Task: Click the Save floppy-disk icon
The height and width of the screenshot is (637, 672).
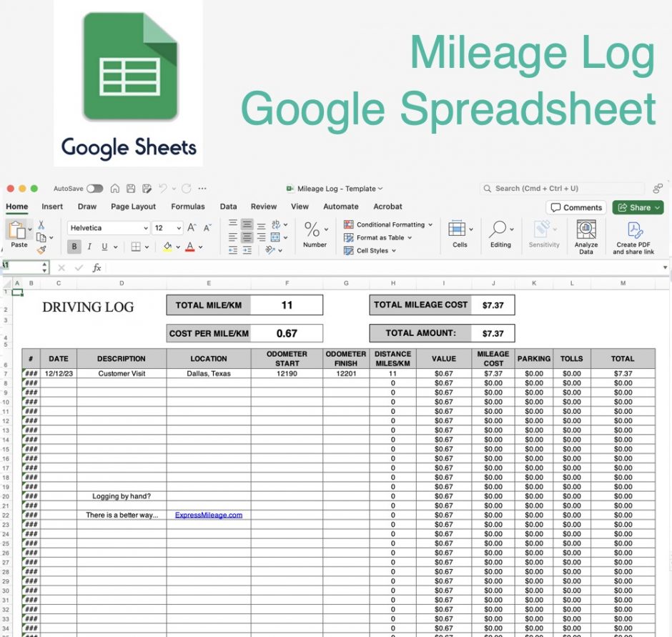Action: 131,189
